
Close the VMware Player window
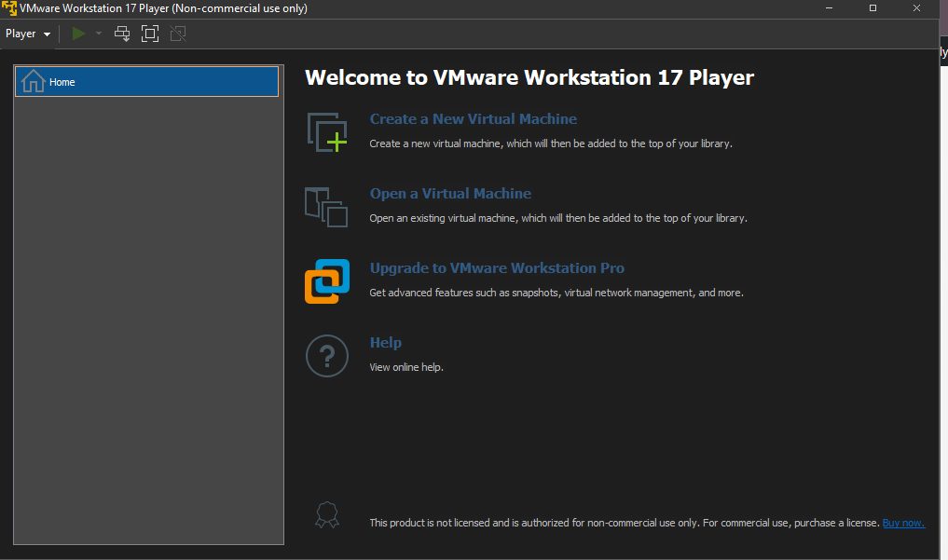pyautogui.click(x=916, y=8)
